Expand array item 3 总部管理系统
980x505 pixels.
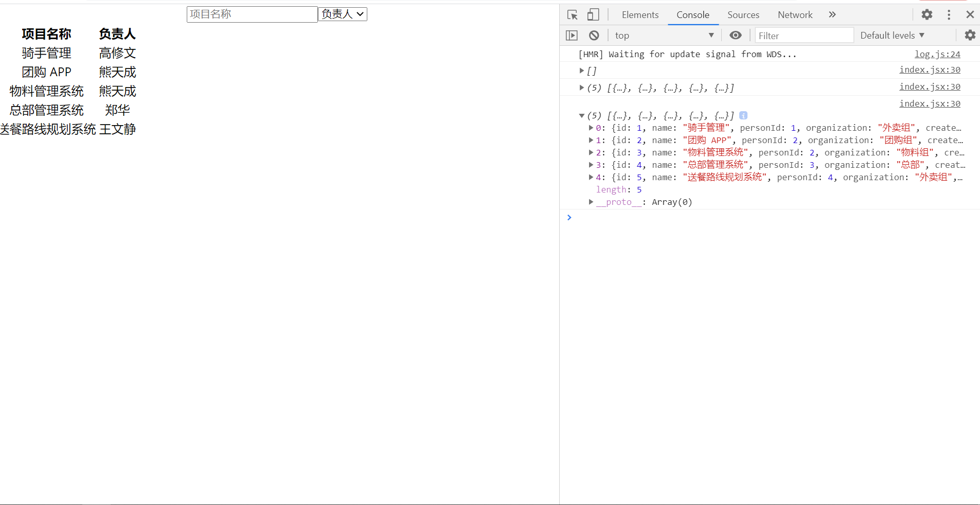coord(591,165)
